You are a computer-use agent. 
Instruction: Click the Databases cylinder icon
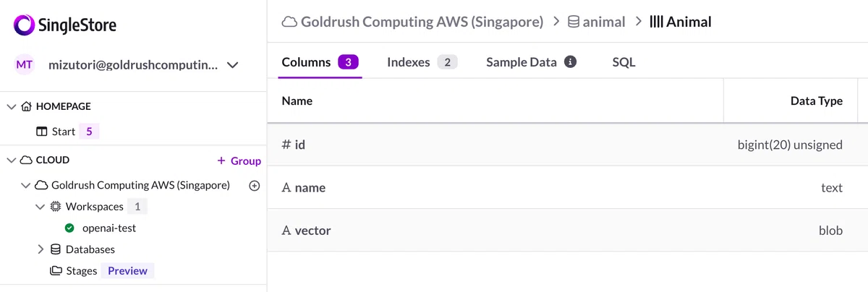click(x=55, y=249)
